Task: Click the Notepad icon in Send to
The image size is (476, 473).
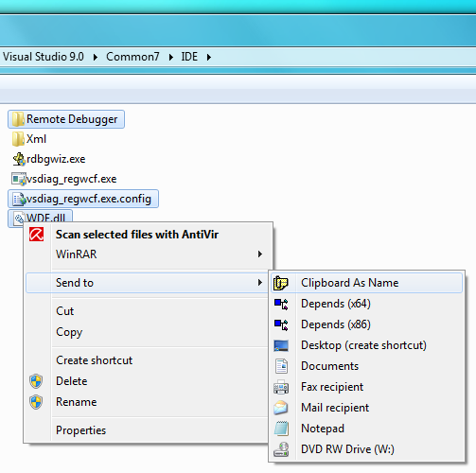Action: [x=281, y=429]
